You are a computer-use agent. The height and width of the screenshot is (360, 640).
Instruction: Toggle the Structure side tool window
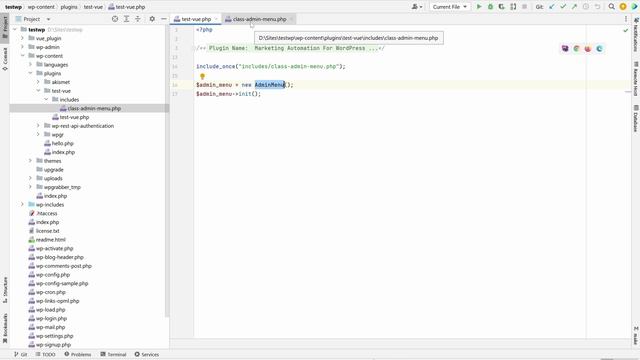5,290
